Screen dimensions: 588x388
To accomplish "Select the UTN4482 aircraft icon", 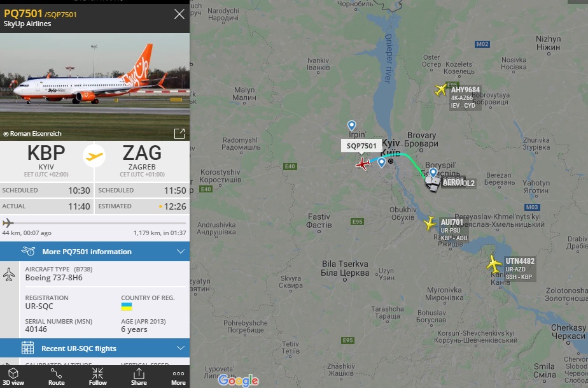I will click(x=494, y=264).
